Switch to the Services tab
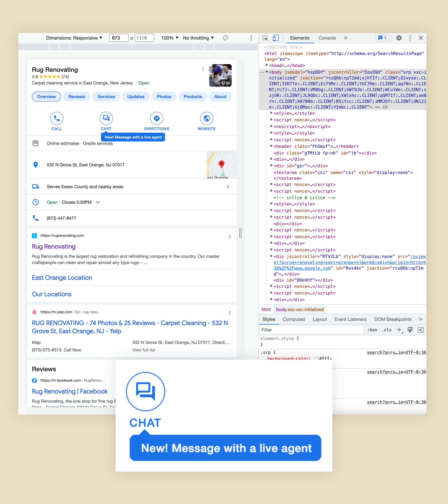 [x=106, y=97]
